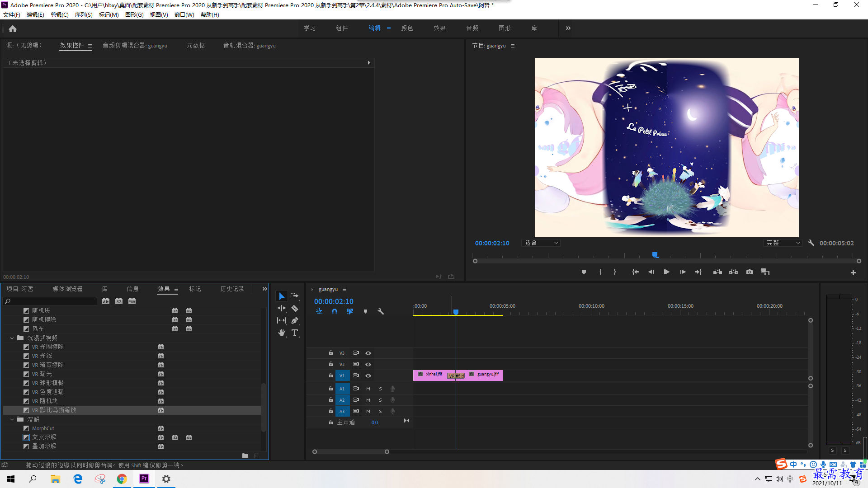Select the Ripple Edit tool
This screenshot has height=488, width=868.
point(282,308)
